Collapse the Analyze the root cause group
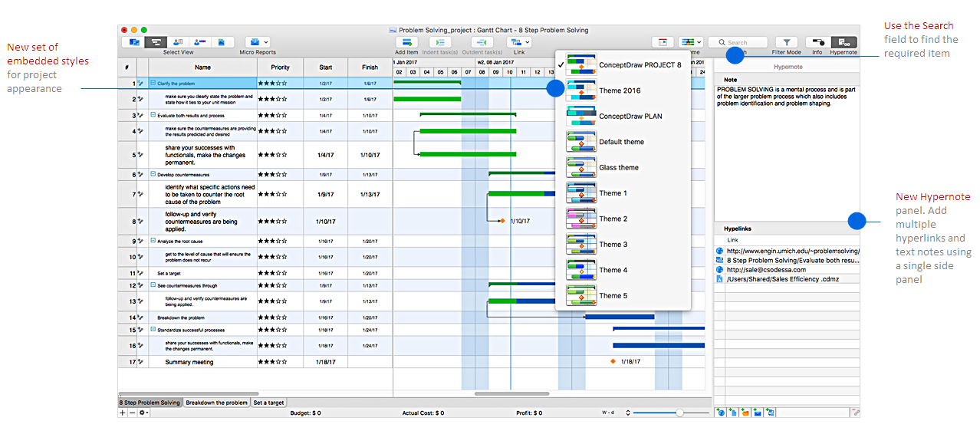The width and height of the screenshot is (980, 444). [x=153, y=241]
